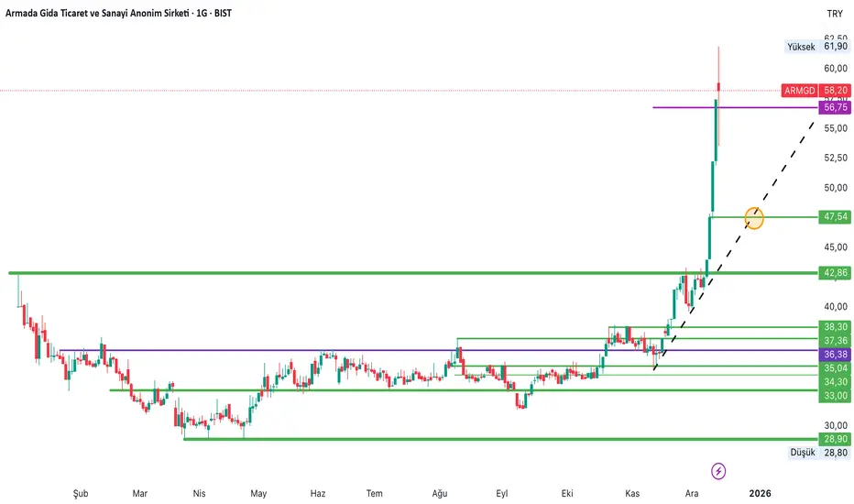This screenshot has width=854, height=504.
Task: Click the purple 36,38 price label
Action: point(835,355)
